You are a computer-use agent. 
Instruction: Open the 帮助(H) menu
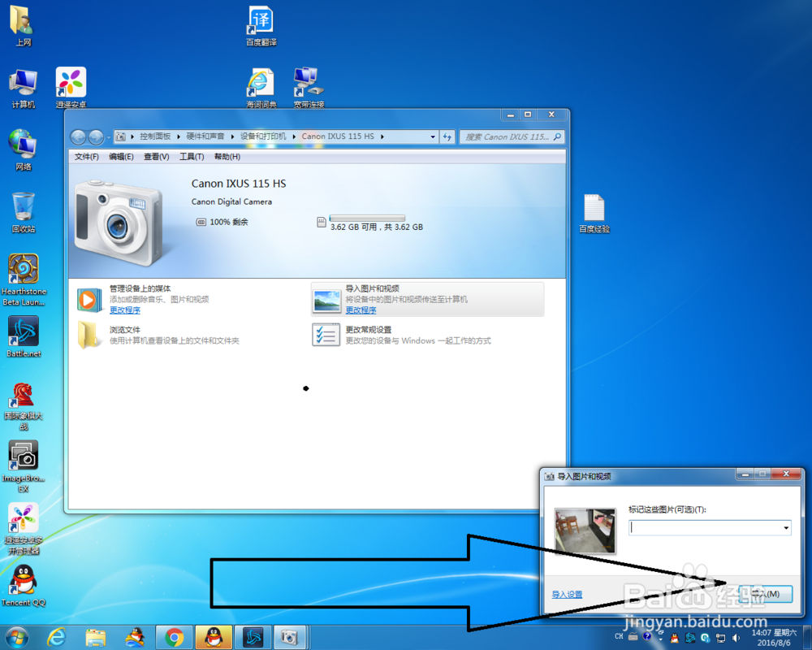(227, 157)
